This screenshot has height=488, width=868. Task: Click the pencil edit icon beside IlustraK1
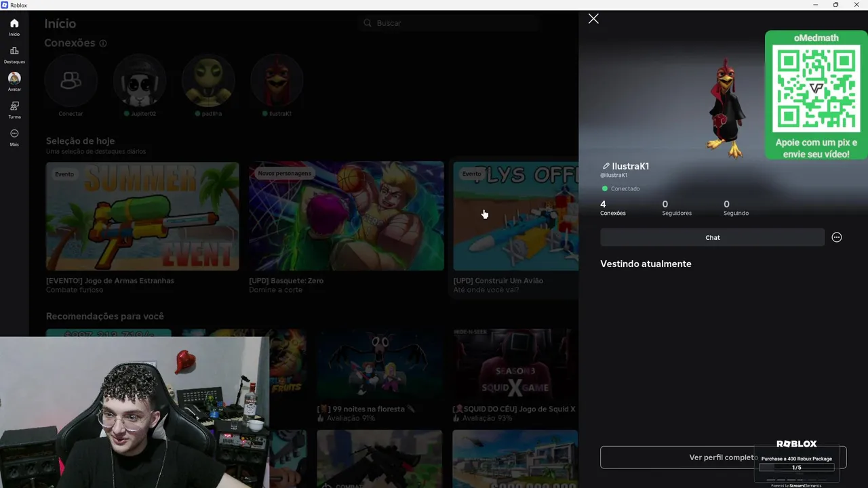606,166
